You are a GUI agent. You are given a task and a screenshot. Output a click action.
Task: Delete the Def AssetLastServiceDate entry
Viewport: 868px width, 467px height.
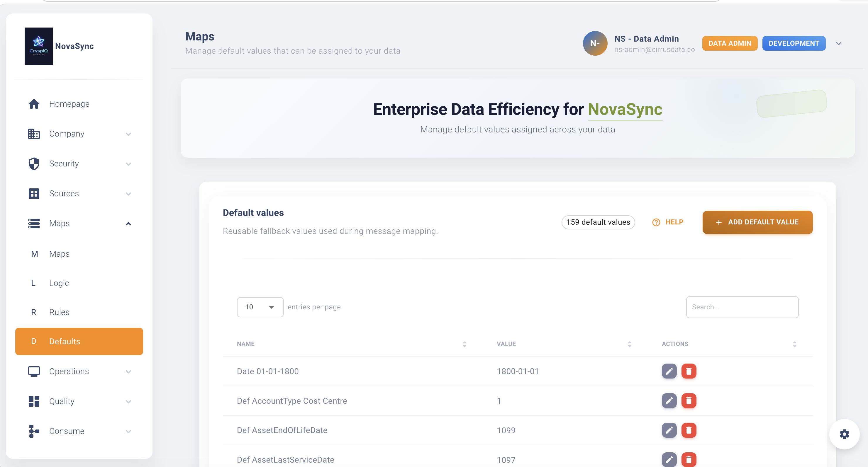click(x=689, y=460)
